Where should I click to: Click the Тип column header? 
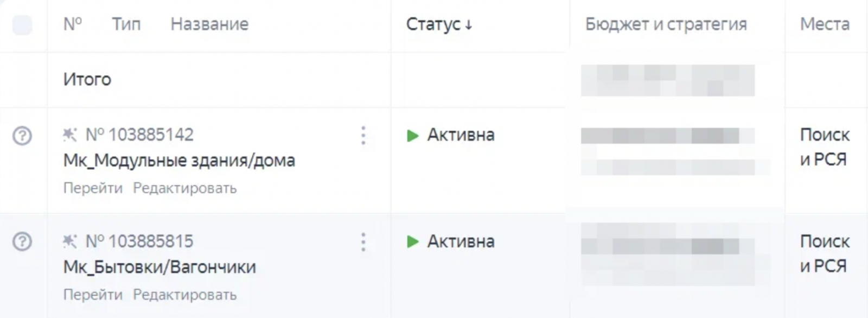tap(126, 24)
